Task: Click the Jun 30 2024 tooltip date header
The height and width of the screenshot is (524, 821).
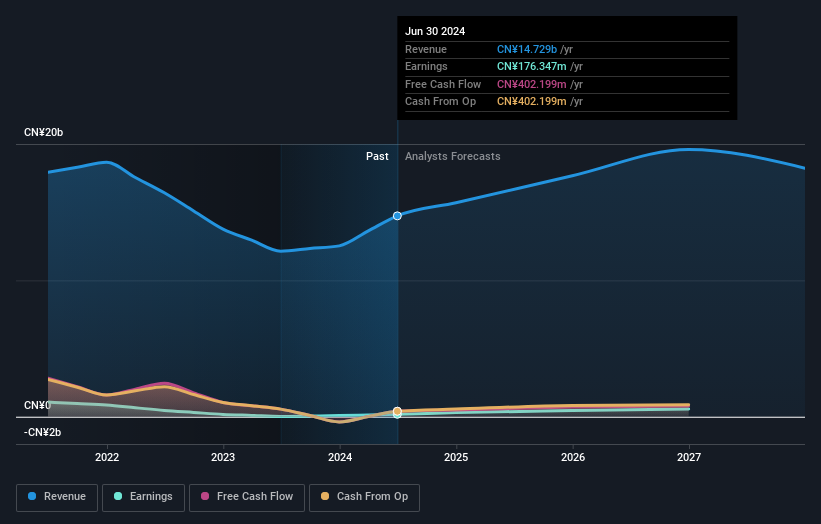Action: [x=435, y=32]
